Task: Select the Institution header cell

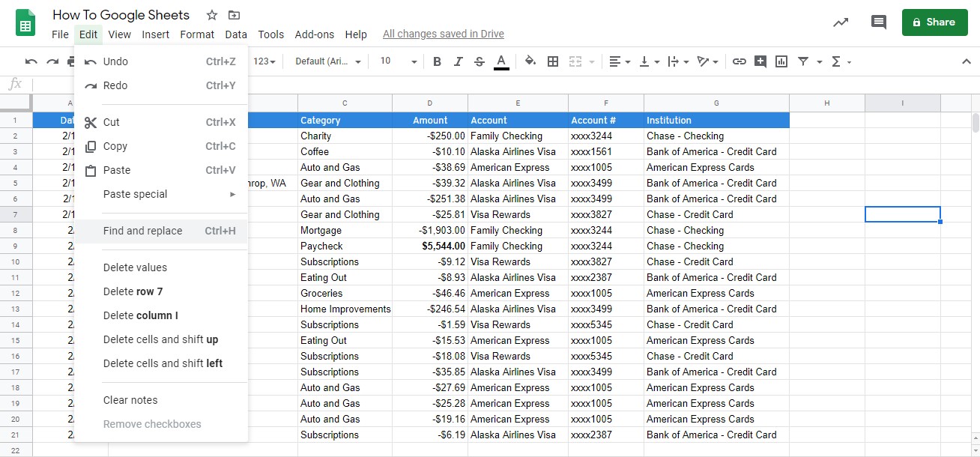Action: point(716,120)
